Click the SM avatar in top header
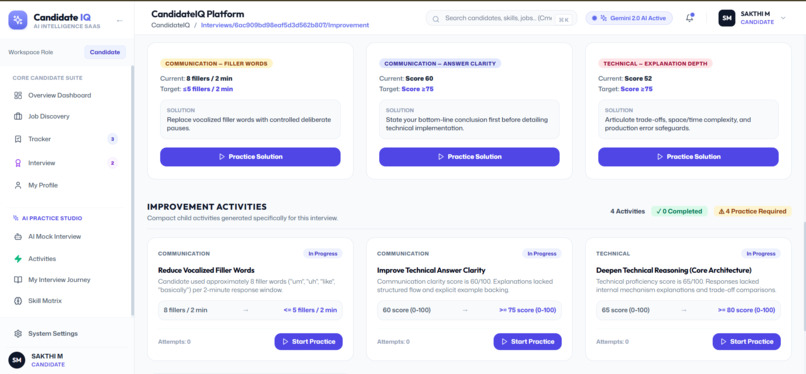Image resolution: width=806 pixels, height=374 pixels. point(726,18)
